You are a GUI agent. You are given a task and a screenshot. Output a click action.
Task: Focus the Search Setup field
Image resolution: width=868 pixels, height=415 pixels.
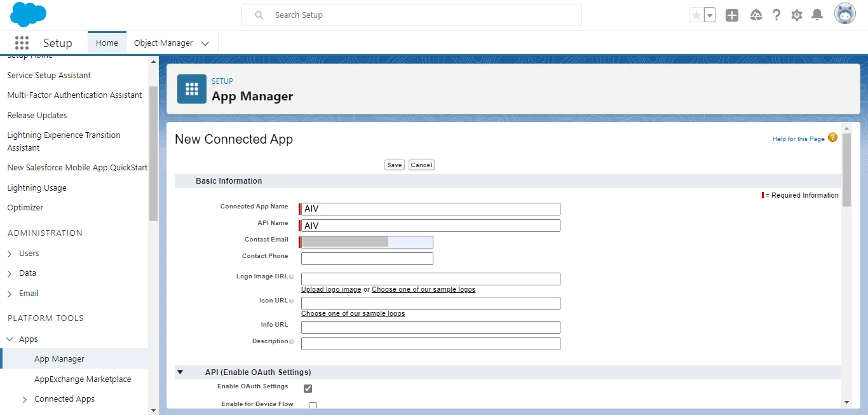(x=412, y=15)
